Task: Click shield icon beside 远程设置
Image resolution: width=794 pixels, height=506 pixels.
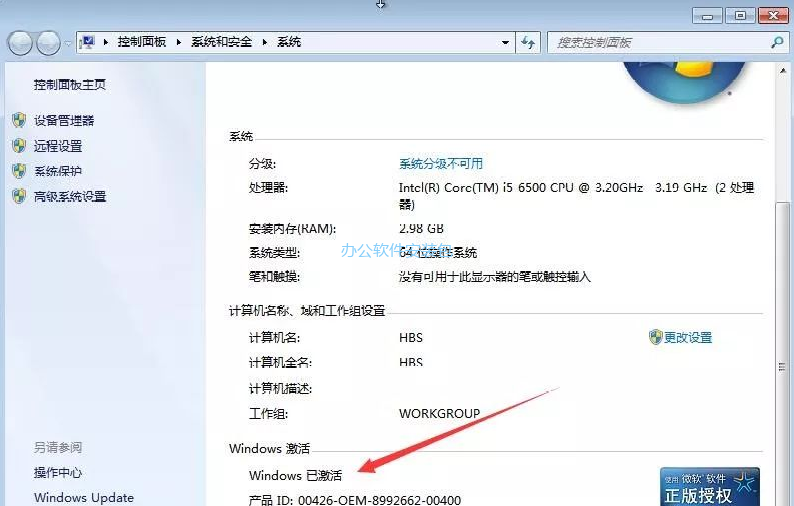Action: click(x=19, y=146)
